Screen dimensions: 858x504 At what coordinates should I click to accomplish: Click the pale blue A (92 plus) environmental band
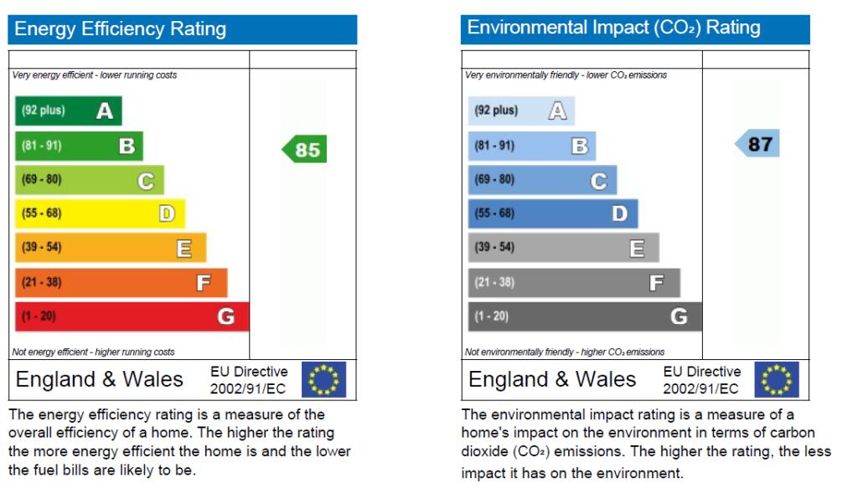tap(521, 111)
